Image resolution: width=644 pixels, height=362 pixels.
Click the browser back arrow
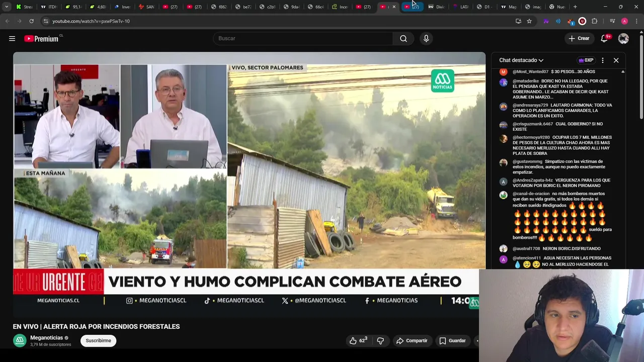7,21
